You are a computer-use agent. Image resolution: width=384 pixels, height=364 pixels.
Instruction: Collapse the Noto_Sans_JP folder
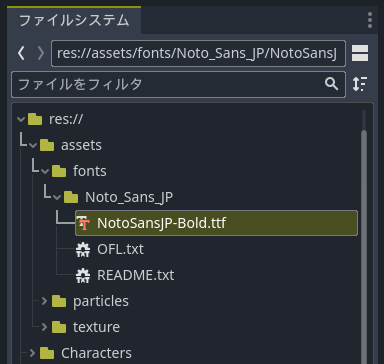tap(57, 197)
